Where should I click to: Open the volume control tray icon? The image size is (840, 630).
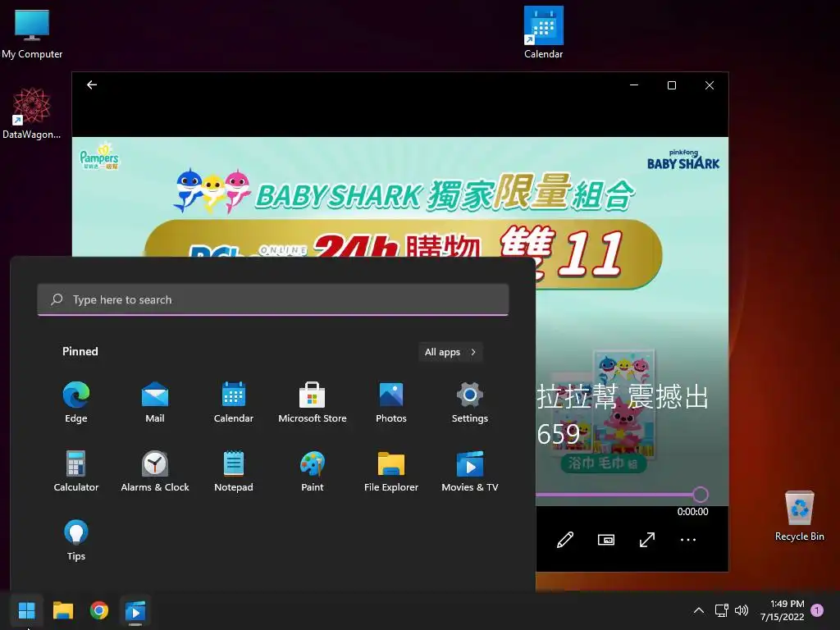742,610
